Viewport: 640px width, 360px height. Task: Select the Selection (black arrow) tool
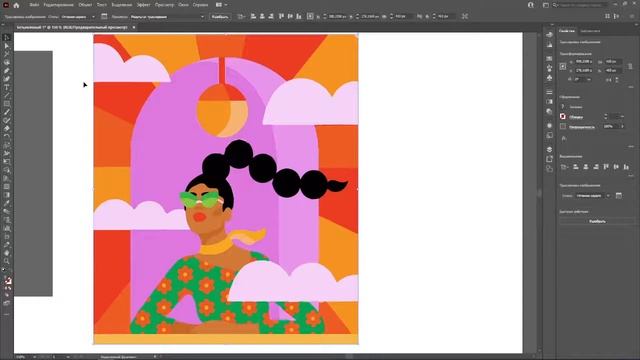pos(7,38)
